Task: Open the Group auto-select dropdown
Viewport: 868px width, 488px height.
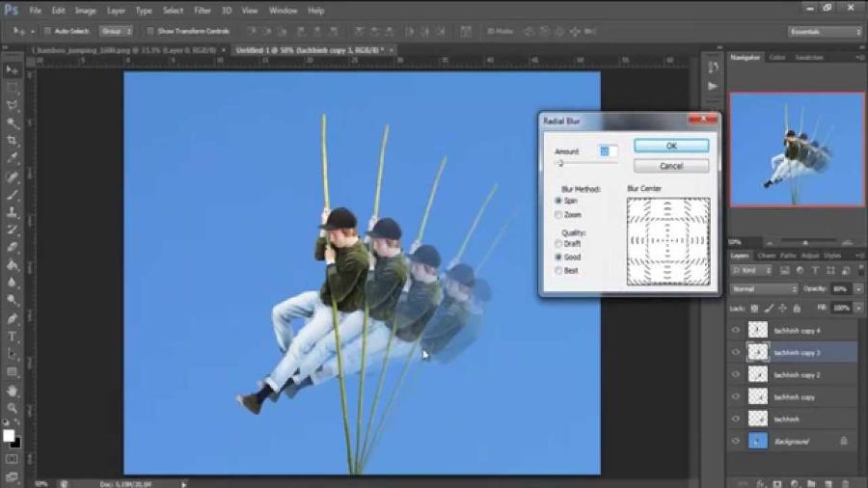Action: pos(116,31)
